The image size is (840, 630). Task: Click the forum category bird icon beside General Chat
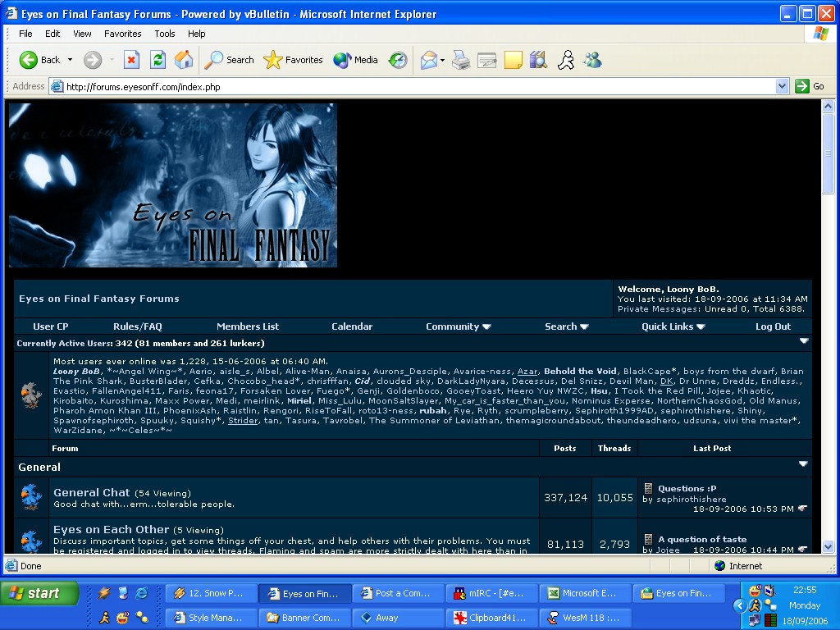(x=31, y=496)
